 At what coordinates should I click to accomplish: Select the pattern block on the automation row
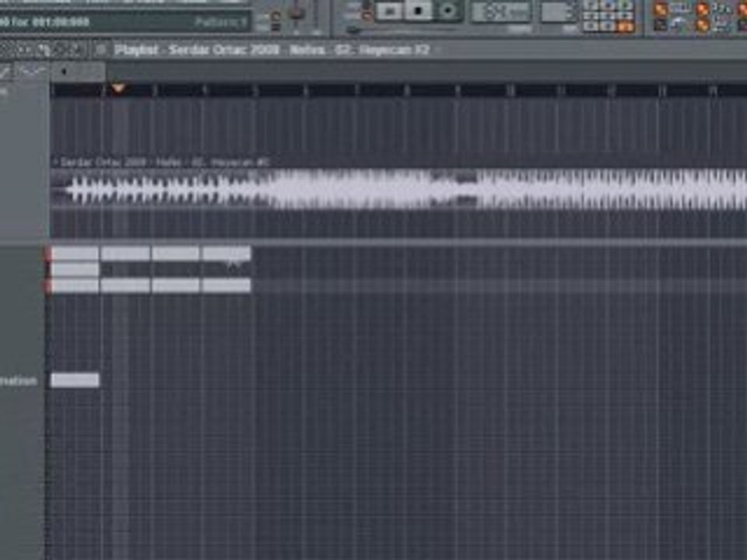[x=75, y=380]
